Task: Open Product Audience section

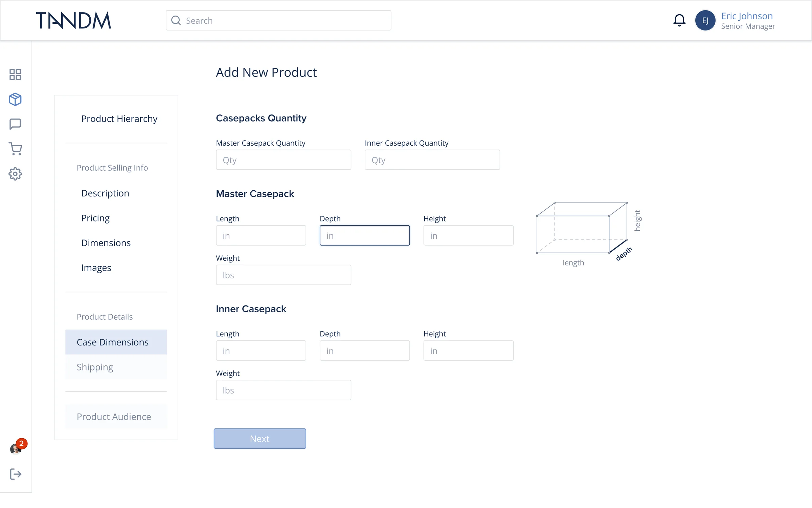Action: pyautogui.click(x=116, y=417)
